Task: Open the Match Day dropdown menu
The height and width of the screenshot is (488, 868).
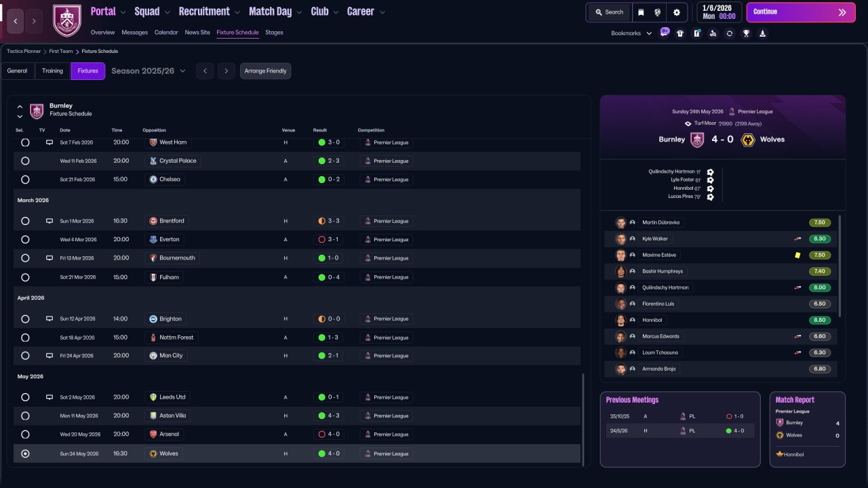Action: click(x=276, y=12)
